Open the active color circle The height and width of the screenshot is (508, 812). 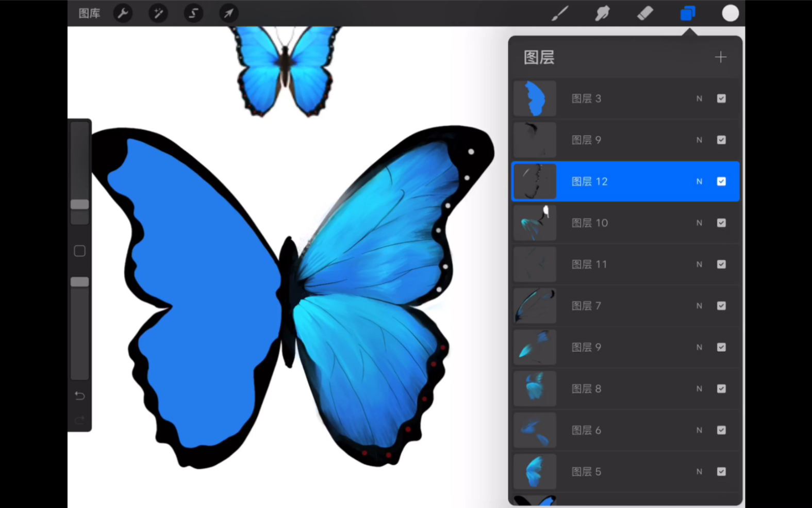click(730, 13)
